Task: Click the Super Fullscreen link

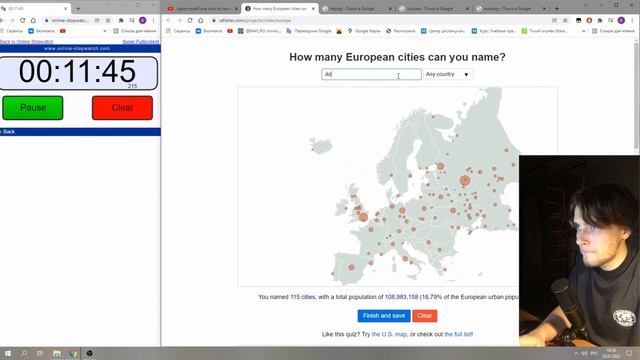Action: tap(140, 42)
